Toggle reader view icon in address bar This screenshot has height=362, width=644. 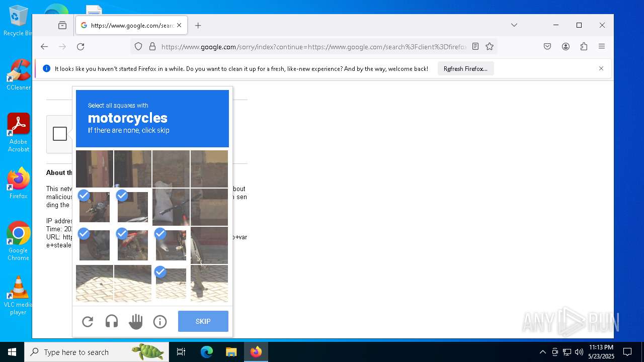tap(475, 47)
